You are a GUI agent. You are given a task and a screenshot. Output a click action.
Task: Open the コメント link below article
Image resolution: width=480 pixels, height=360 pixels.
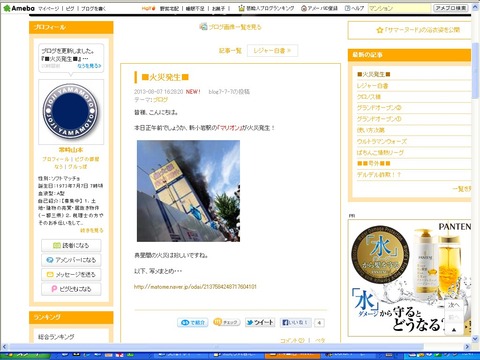(x=292, y=340)
